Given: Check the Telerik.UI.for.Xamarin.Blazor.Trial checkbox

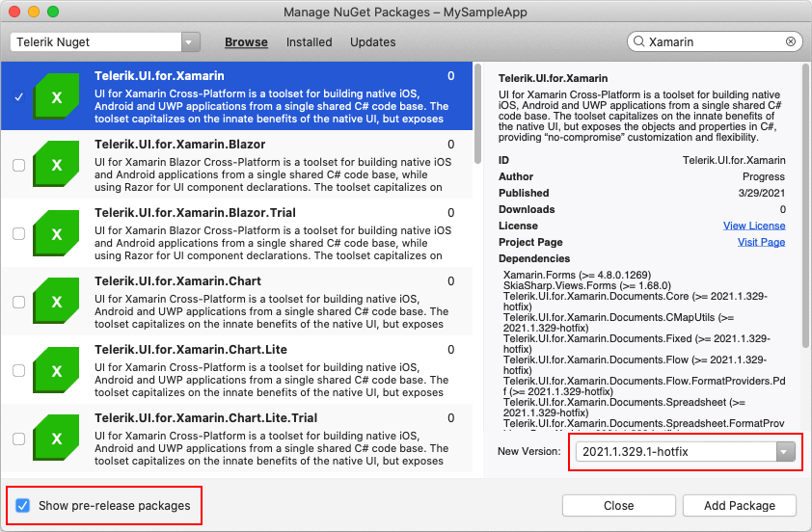Looking at the screenshot, I should (x=18, y=233).
